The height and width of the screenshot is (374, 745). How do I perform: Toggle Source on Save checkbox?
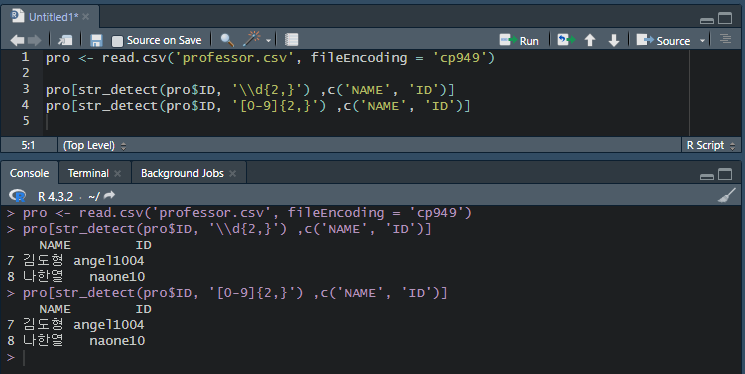click(x=117, y=41)
